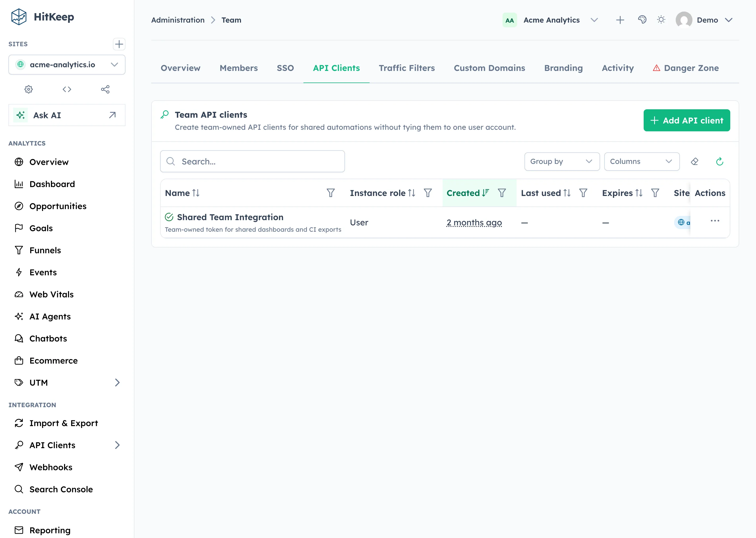Click the HitKeep logo
Image resolution: width=756 pixels, height=538 pixels.
pos(42,17)
